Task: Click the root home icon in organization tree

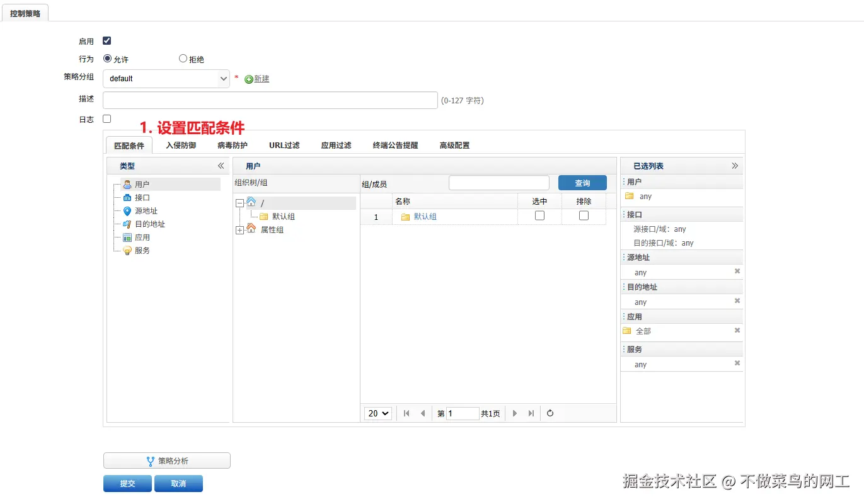Action: [251, 202]
